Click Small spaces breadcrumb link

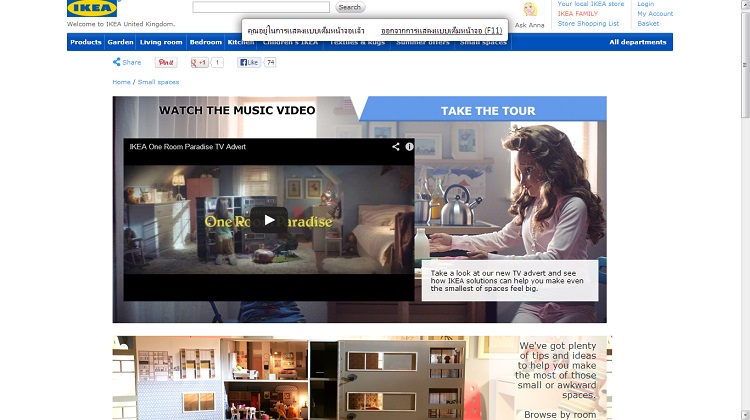tap(158, 82)
